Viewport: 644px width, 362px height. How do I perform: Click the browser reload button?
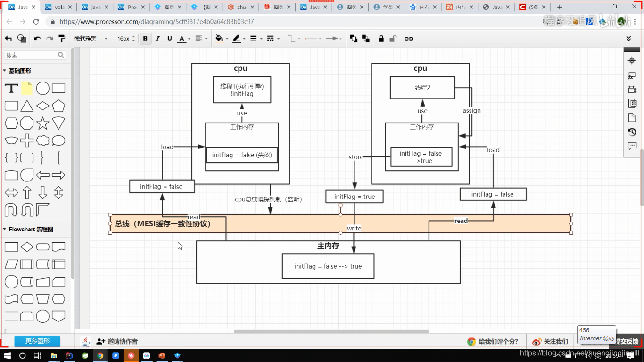click(x=36, y=22)
